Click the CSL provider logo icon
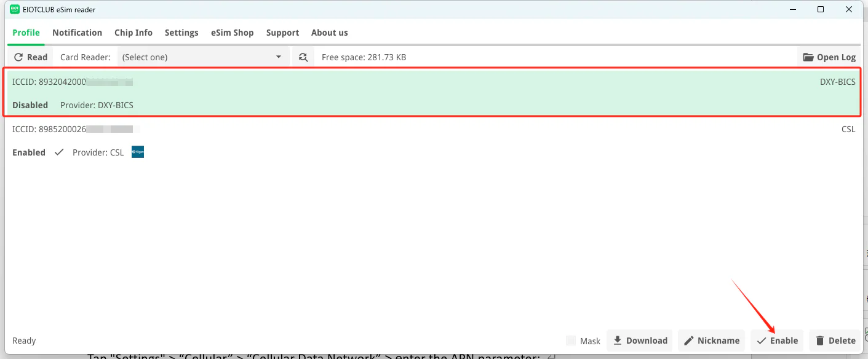This screenshot has width=868, height=359. point(138,152)
